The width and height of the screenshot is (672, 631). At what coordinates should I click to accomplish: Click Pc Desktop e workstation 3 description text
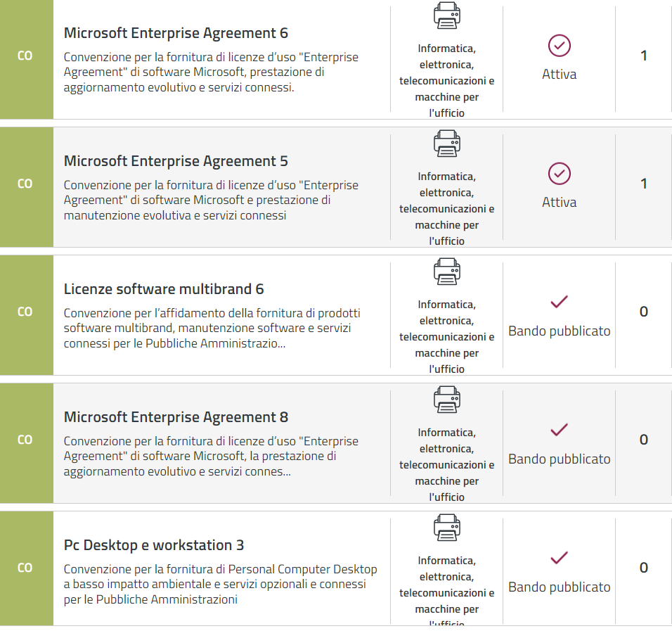coord(220,584)
